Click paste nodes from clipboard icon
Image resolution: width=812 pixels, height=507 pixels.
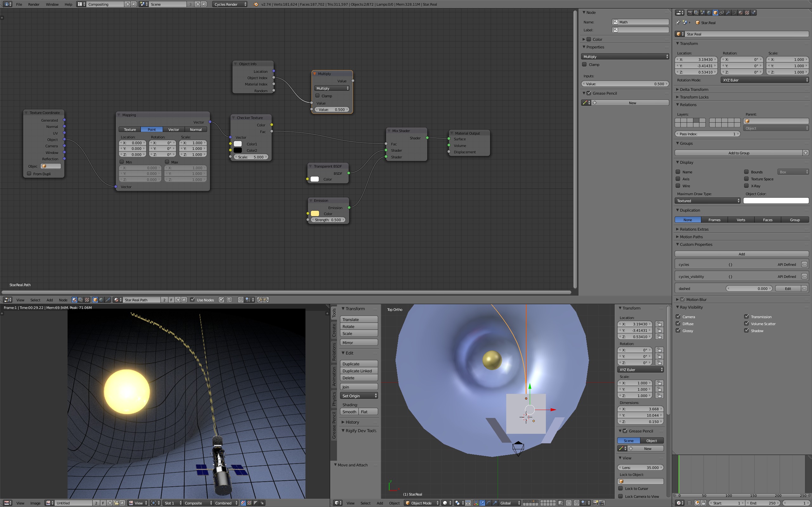click(266, 300)
